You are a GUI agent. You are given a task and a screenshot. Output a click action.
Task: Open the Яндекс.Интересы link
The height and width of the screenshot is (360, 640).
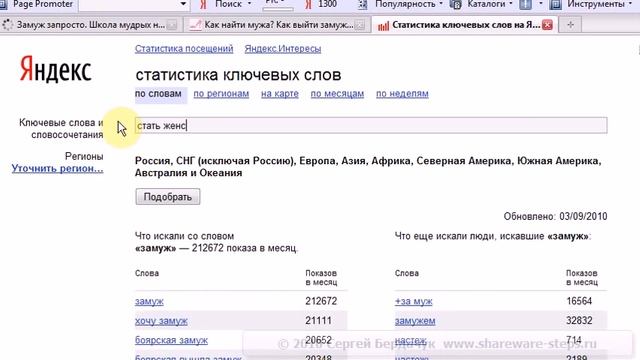point(282,49)
